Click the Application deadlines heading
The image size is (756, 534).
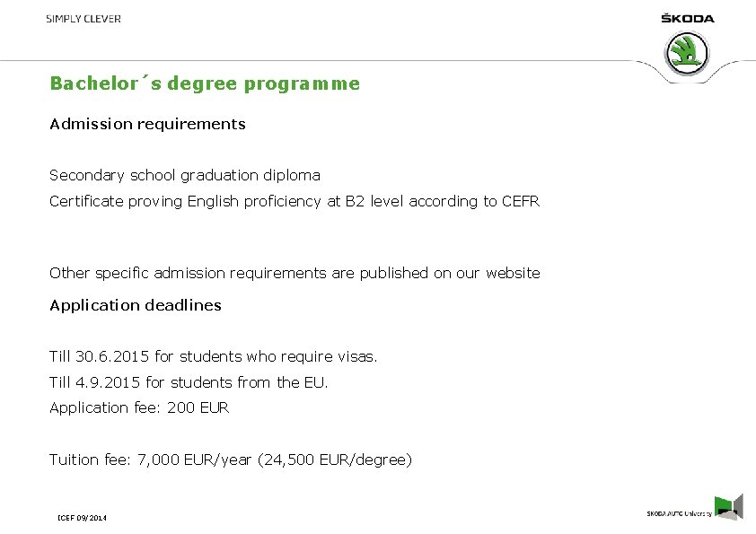tap(136, 305)
